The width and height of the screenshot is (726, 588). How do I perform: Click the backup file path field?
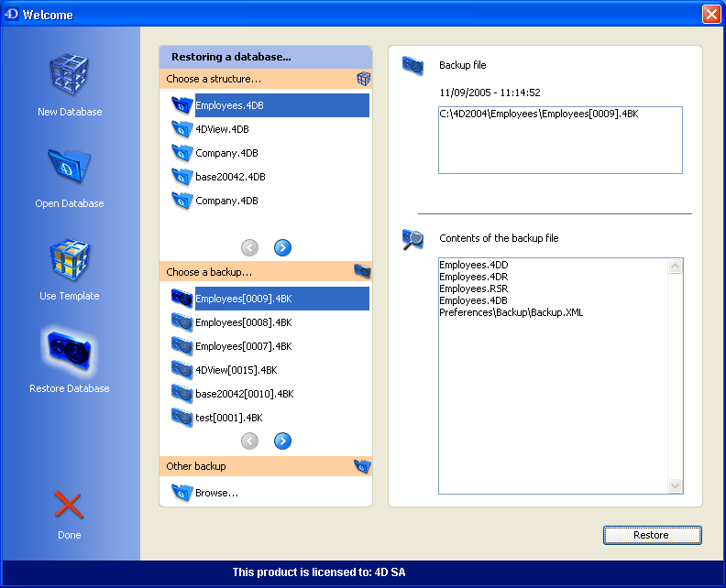click(560, 140)
